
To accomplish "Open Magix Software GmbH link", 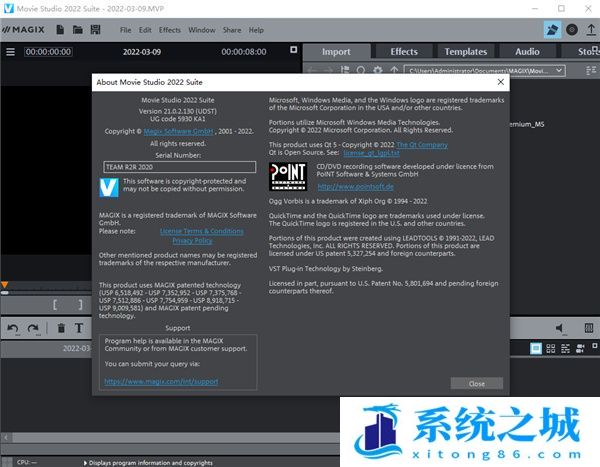I will pos(178,131).
